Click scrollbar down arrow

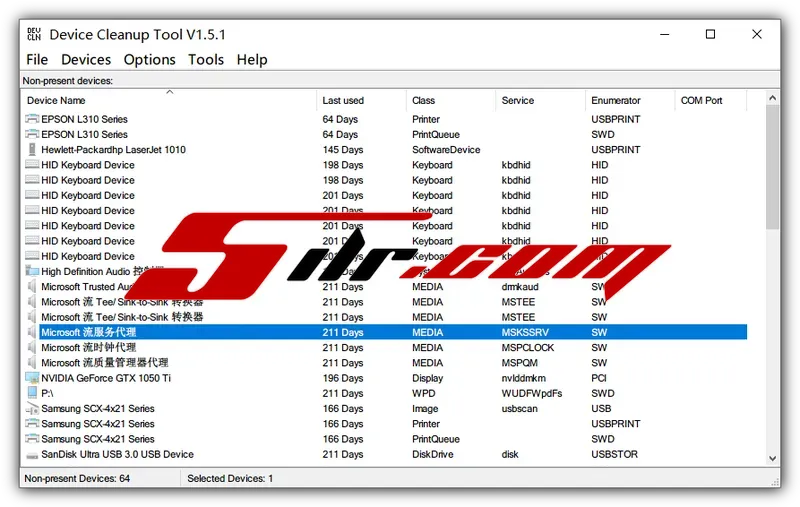point(772,459)
